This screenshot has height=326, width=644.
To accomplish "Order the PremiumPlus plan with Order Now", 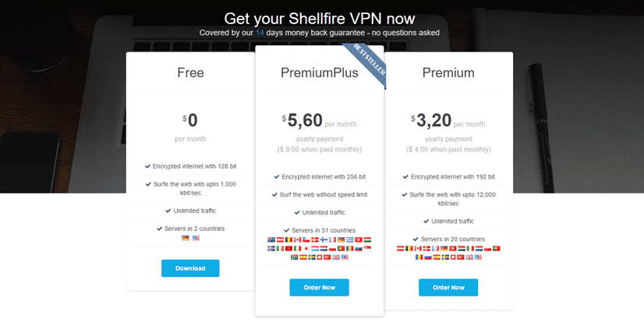I will pyautogui.click(x=319, y=287).
